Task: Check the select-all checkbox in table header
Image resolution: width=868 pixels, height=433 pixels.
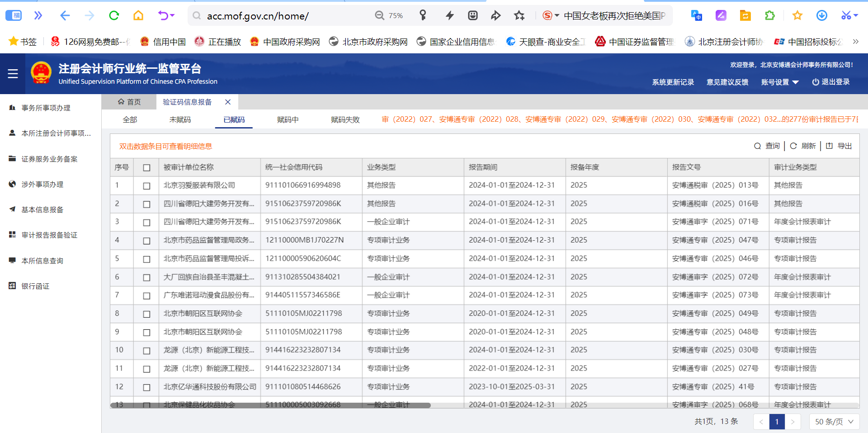Action: click(x=146, y=168)
